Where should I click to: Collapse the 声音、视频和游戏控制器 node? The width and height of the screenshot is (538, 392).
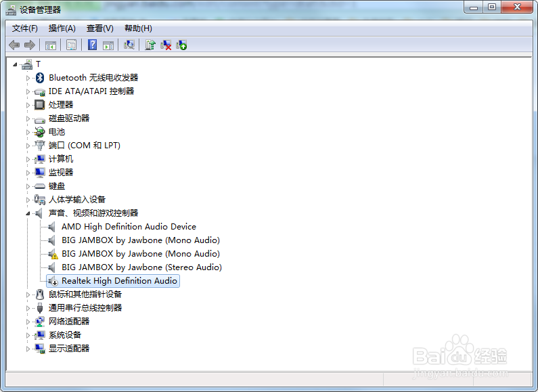coord(28,213)
